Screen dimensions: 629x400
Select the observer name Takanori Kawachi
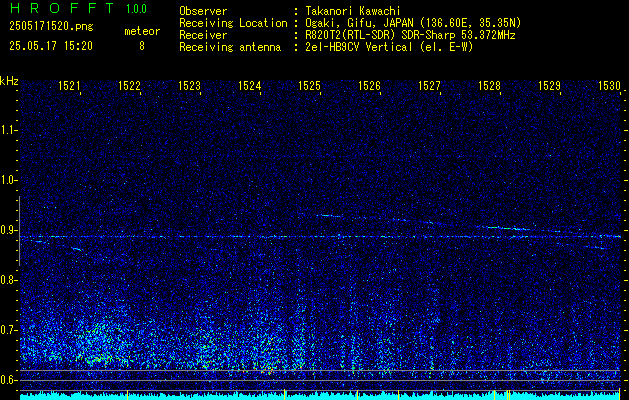(351, 11)
